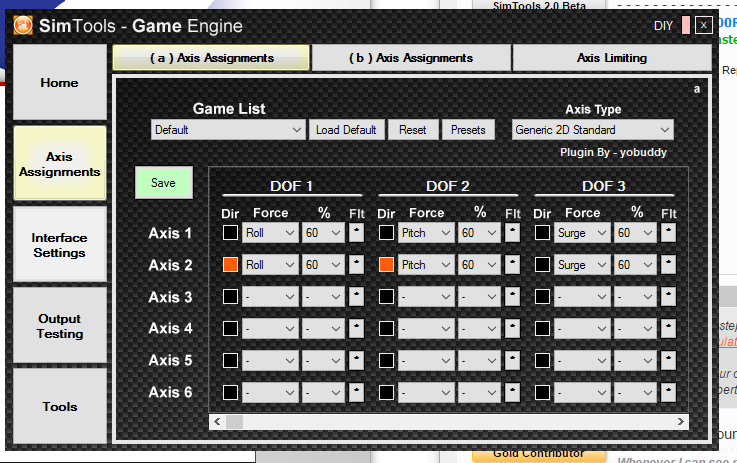Click Axis 2 DOF 2 filter button

(512, 265)
